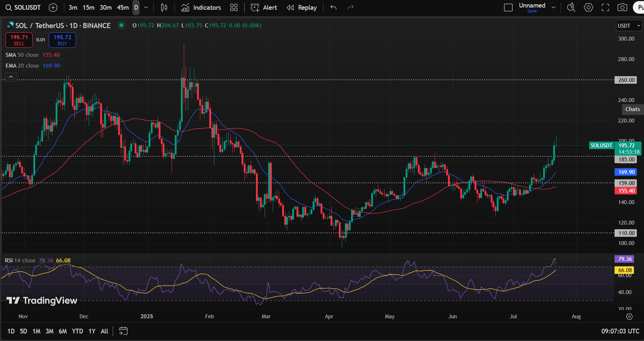Add a symbol to compare with the plus icon

click(53, 7)
